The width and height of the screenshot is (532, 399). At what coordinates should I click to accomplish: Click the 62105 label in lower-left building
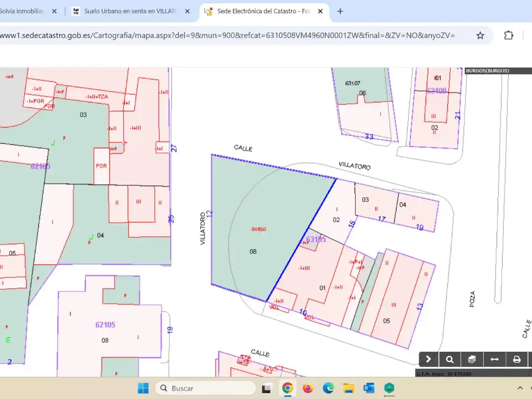(105, 325)
